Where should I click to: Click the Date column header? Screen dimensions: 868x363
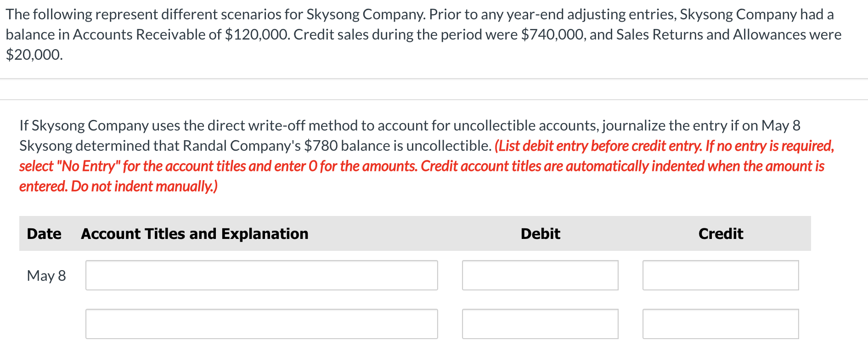44,233
